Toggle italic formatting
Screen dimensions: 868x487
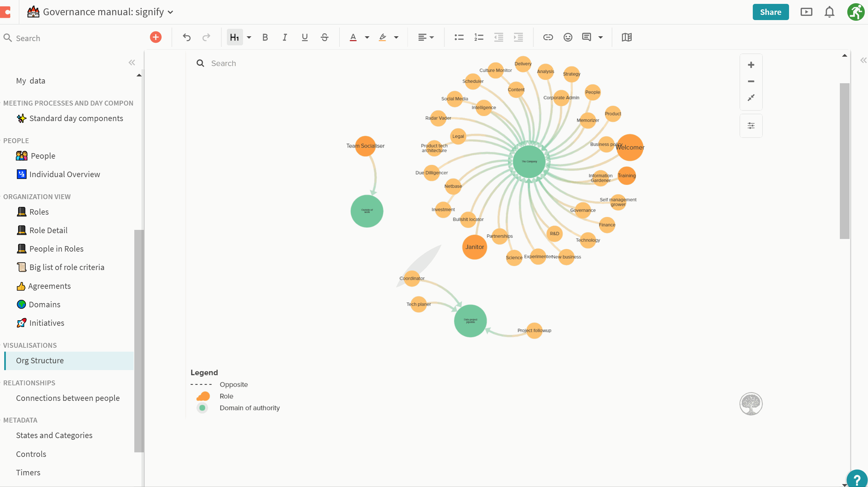285,37
